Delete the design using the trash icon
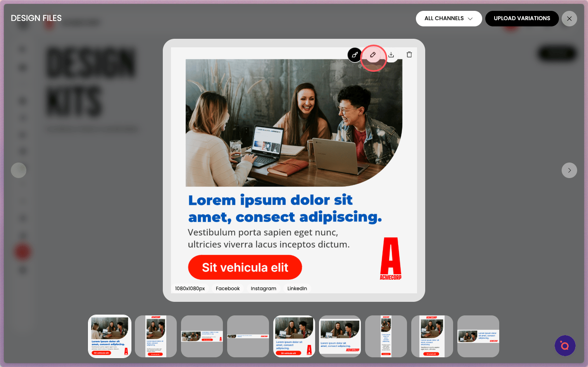The height and width of the screenshot is (367, 588). coord(409,55)
